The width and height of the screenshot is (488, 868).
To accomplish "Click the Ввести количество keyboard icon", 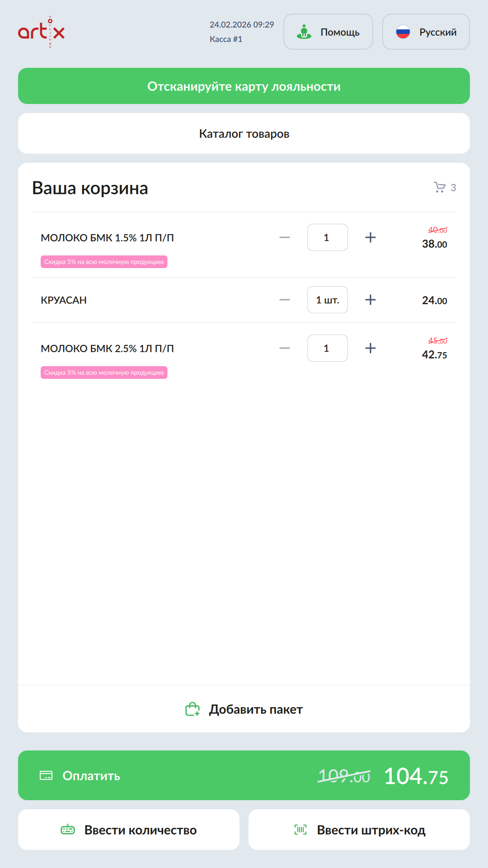I will [x=68, y=830].
